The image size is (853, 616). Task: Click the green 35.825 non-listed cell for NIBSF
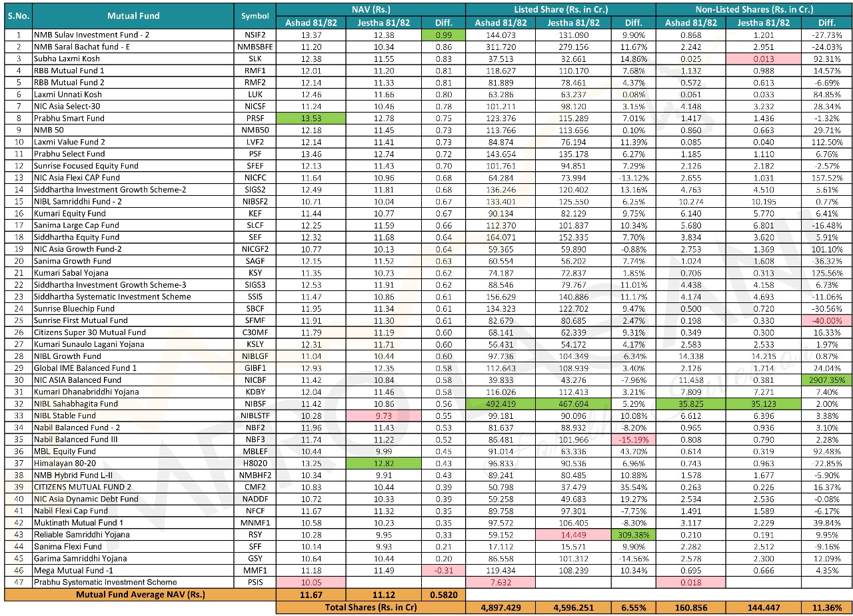(690, 404)
